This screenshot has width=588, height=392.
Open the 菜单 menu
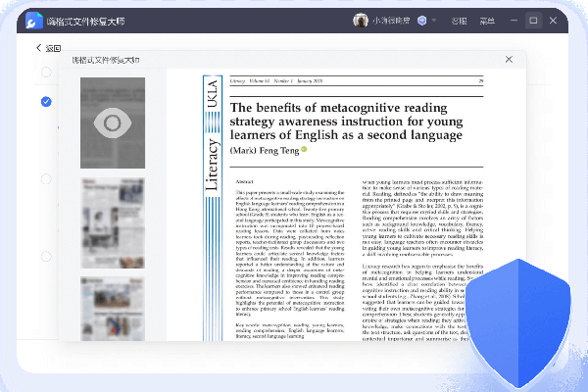tap(487, 20)
